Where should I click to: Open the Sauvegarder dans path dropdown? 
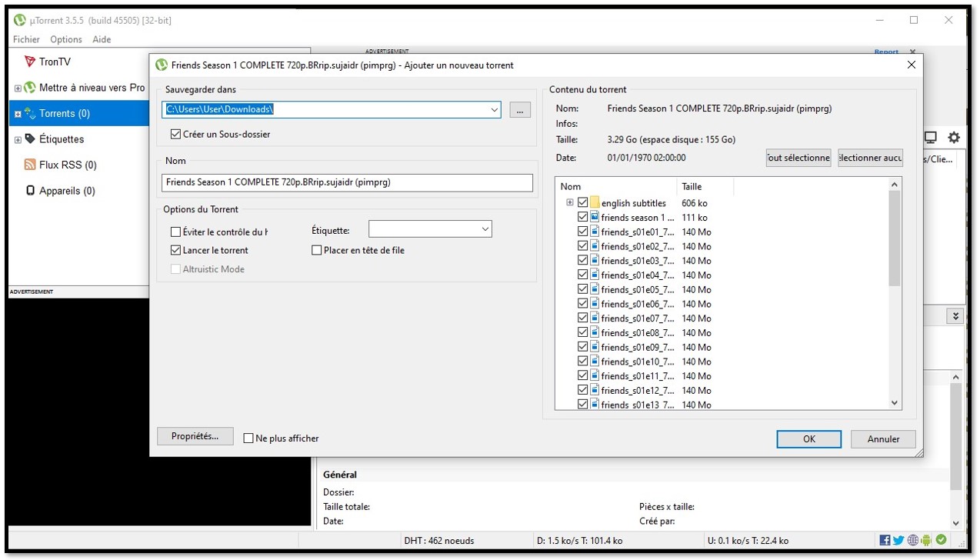[x=494, y=110]
